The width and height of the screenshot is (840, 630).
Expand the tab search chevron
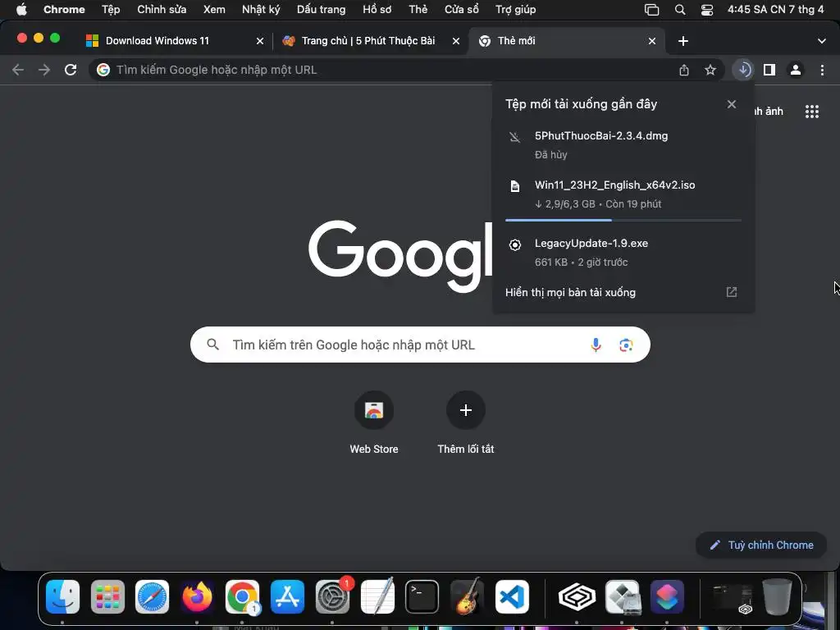[x=821, y=41]
